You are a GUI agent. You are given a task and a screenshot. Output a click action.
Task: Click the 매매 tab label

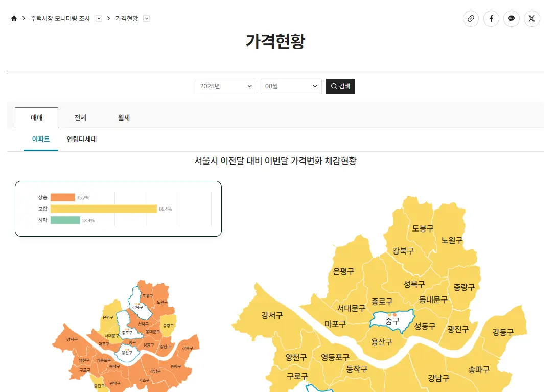pyautogui.click(x=37, y=117)
